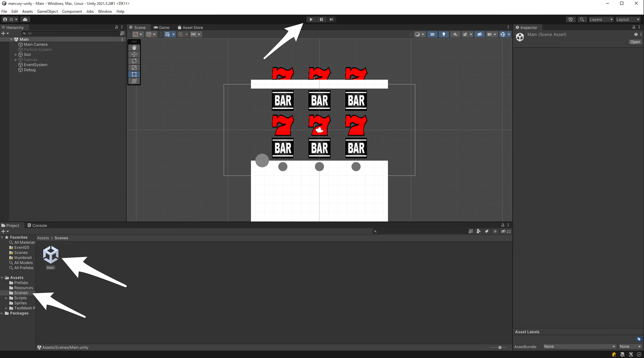Toggle 2D view mode
Viewport: 644px width, 358px height.
click(x=432, y=34)
